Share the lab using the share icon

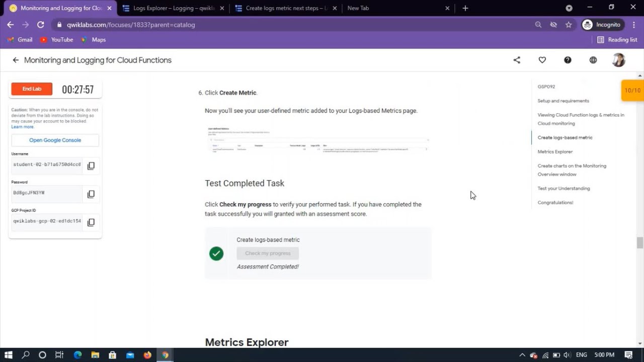pos(517,60)
